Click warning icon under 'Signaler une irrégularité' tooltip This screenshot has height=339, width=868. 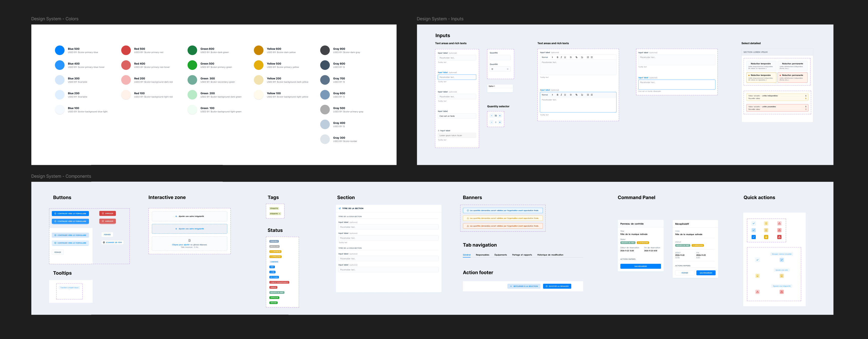(x=782, y=292)
